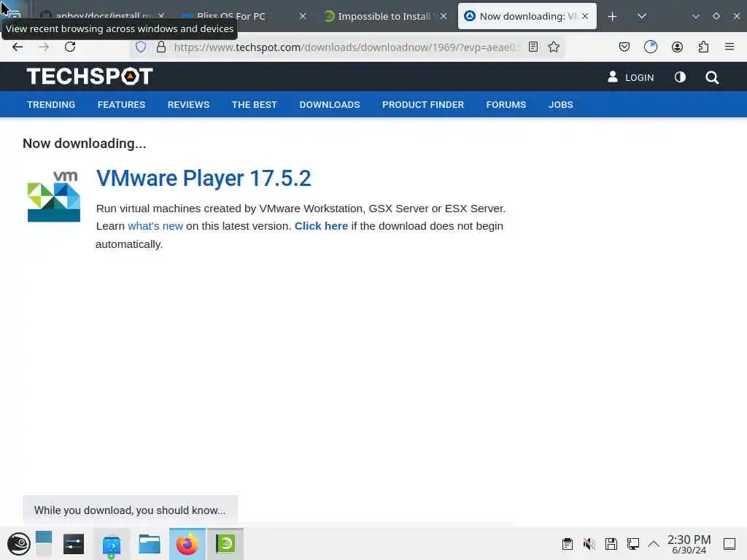The height and width of the screenshot is (560, 747).
Task: Open the JOBS menu item
Action: click(x=561, y=104)
